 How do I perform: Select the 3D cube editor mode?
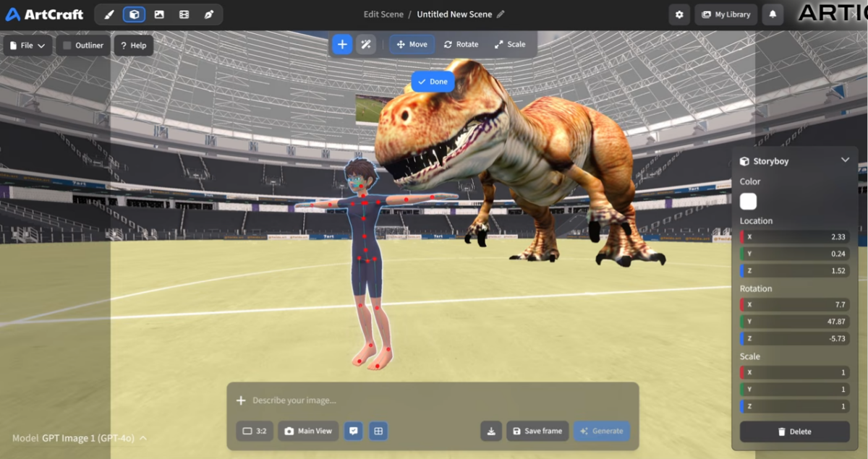[134, 14]
